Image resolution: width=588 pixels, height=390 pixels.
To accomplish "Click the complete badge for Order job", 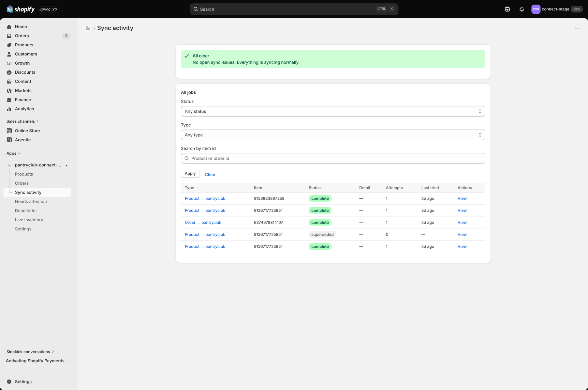I will 320,223.
